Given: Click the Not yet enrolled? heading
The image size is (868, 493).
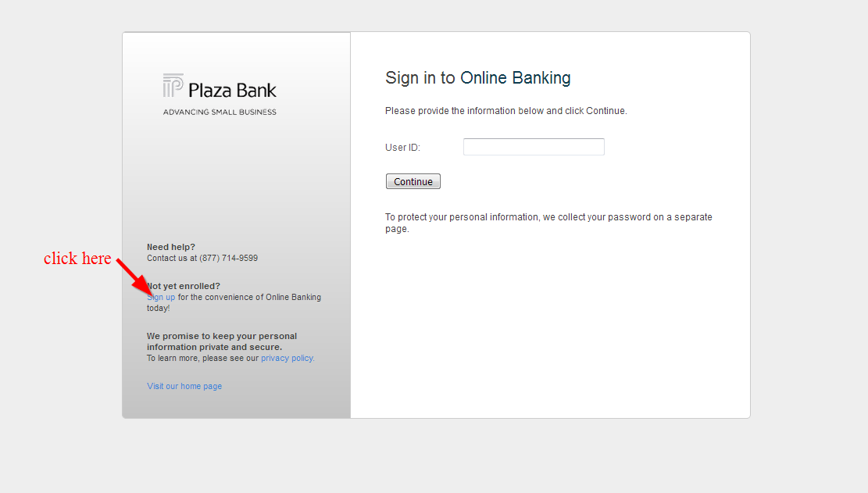Looking at the screenshot, I should click(x=184, y=286).
